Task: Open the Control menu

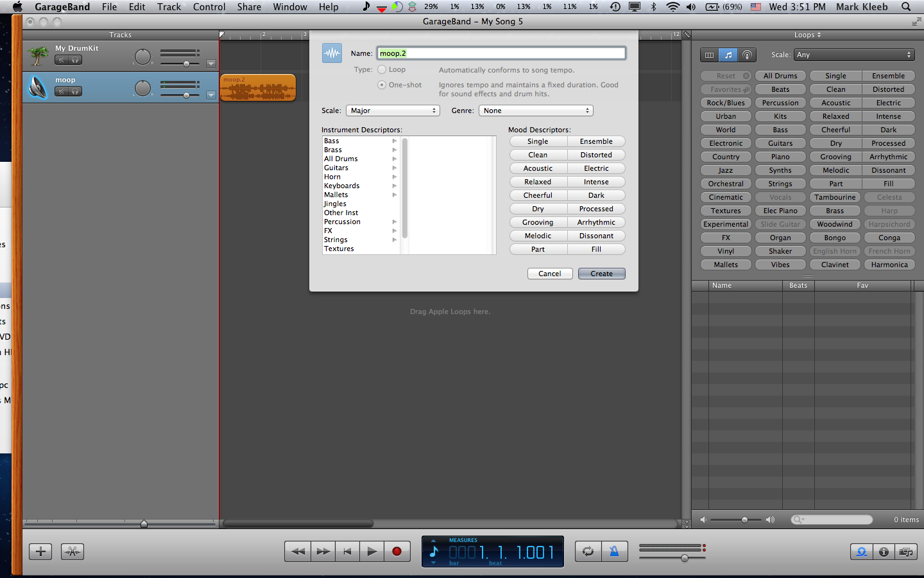Action: pyautogui.click(x=209, y=7)
